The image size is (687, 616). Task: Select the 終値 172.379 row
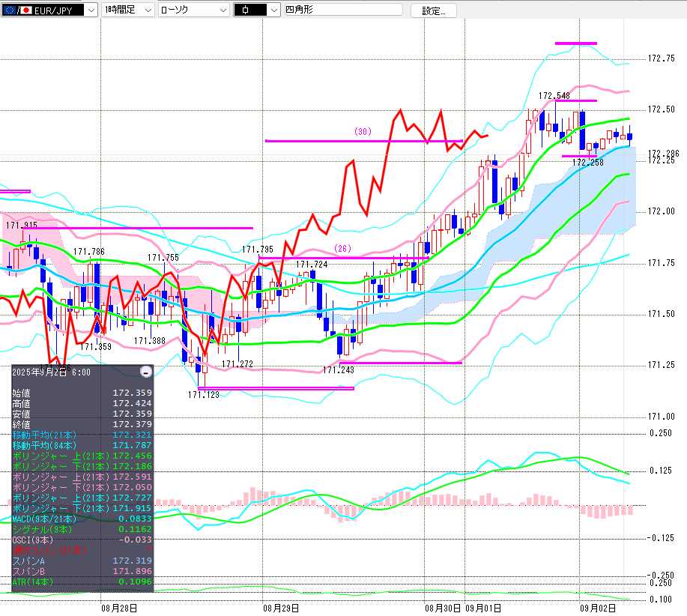tap(82, 425)
